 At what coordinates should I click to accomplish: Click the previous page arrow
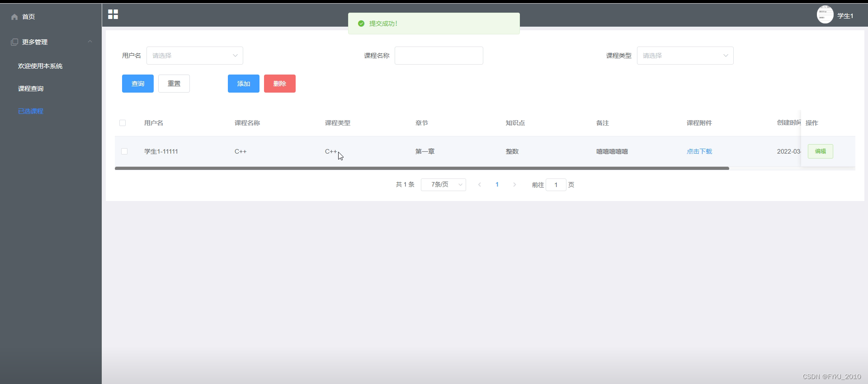point(480,185)
